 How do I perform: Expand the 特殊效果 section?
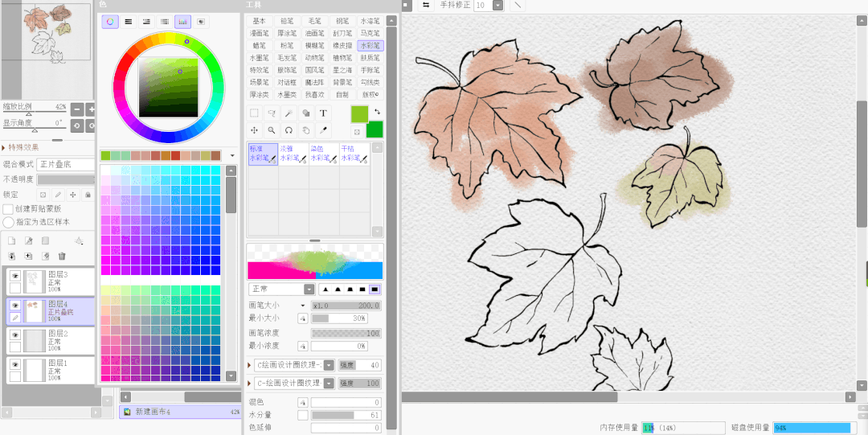click(5, 147)
